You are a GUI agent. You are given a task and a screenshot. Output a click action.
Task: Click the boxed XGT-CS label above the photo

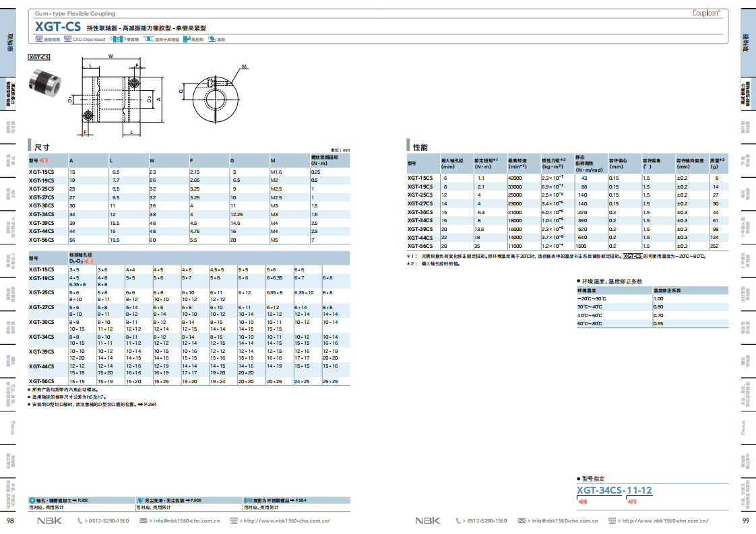click(x=39, y=57)
